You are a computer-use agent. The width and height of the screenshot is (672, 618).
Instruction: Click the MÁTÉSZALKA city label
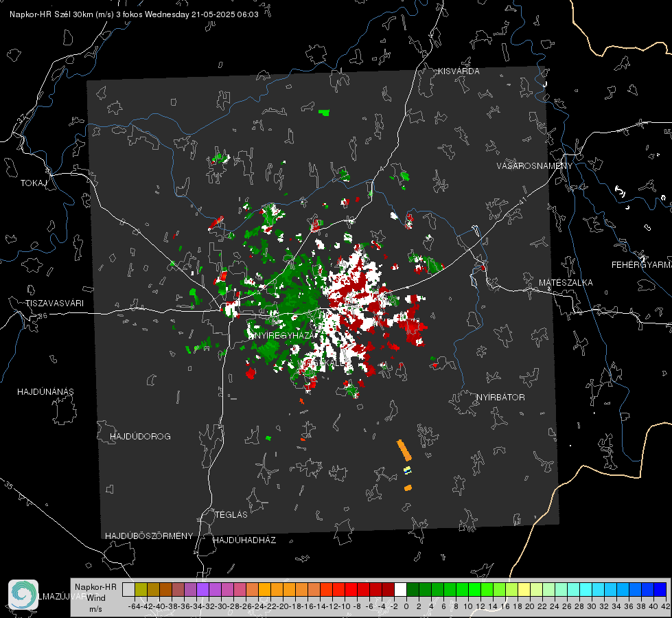pos(566,283)
